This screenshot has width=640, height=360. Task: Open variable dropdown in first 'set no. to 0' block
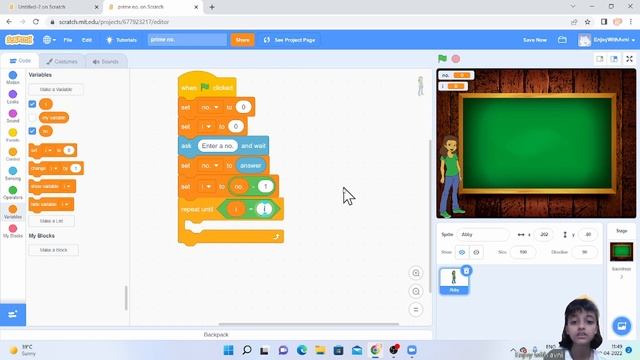[210, 107]
